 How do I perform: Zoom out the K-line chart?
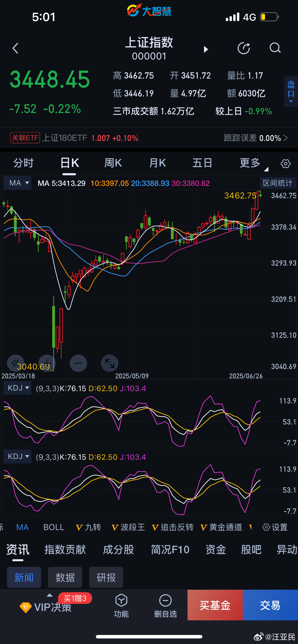(78, 363)
